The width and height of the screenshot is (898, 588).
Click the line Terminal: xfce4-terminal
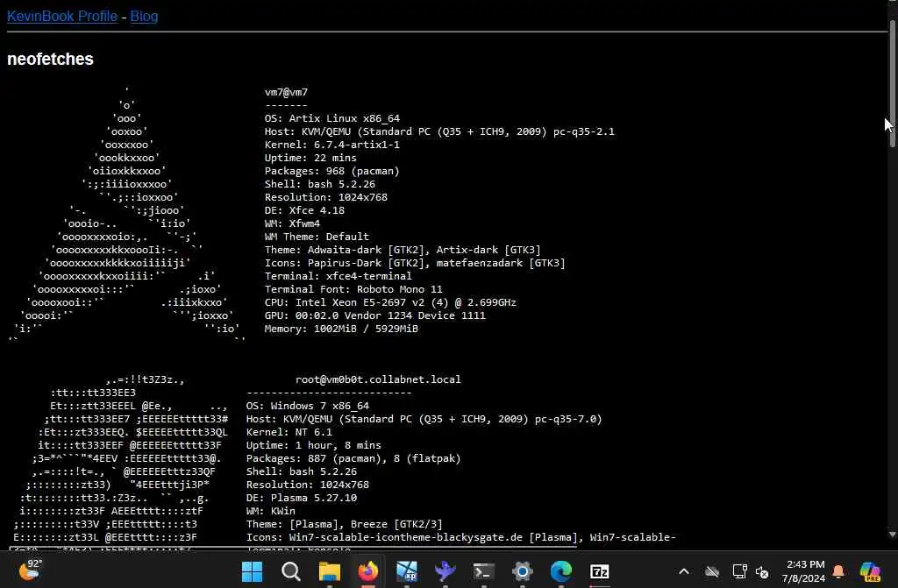[x=338, y=277]
